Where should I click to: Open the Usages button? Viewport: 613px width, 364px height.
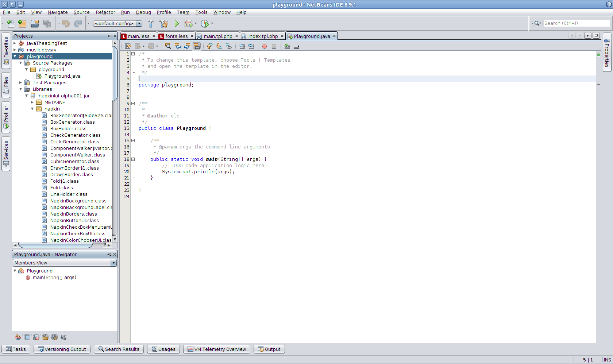[163, 349]
